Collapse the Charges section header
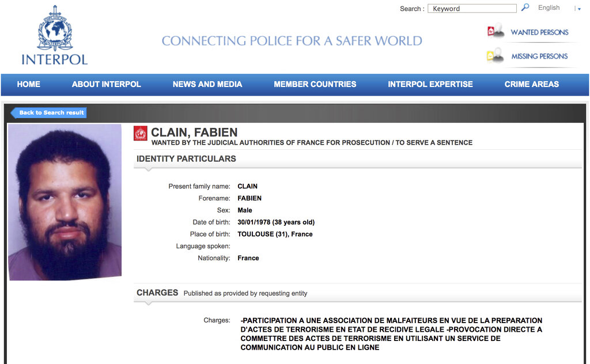This screenshot has width=590, height=364. [x=157, y=293]
